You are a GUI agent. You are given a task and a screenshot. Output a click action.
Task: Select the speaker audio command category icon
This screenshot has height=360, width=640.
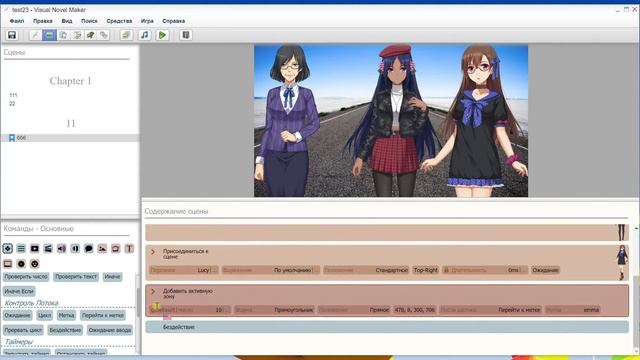[62, 249]
